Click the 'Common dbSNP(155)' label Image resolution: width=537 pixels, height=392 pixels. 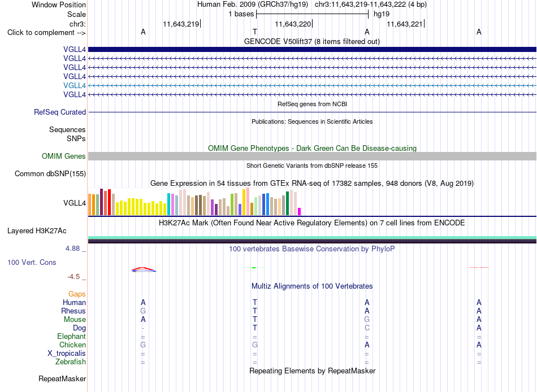(x=50, y=173)
